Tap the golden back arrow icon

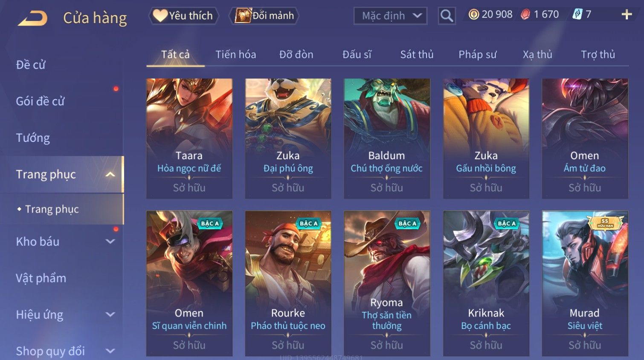(x=32, y=18)
